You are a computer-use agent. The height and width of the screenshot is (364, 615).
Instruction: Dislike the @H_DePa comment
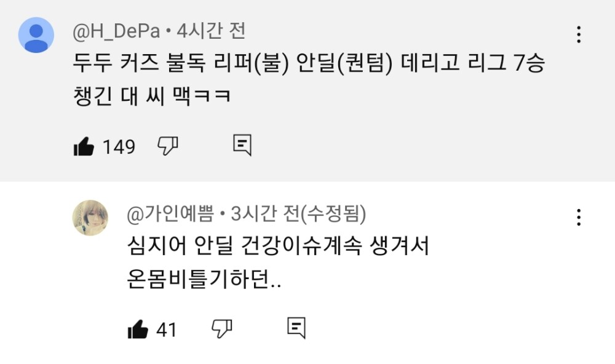pyautogui.click(x=168, y=146)
